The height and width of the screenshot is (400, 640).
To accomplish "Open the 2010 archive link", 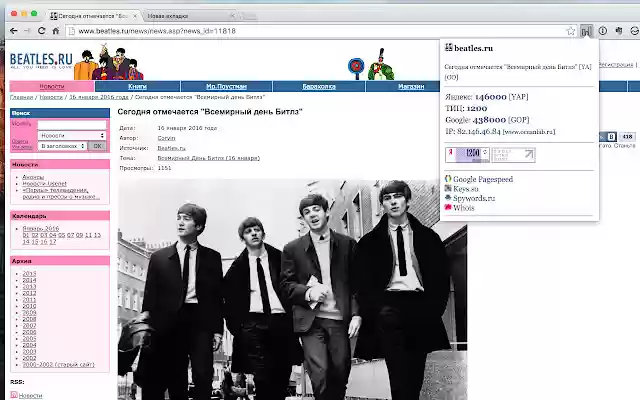I will coord(29,306).
